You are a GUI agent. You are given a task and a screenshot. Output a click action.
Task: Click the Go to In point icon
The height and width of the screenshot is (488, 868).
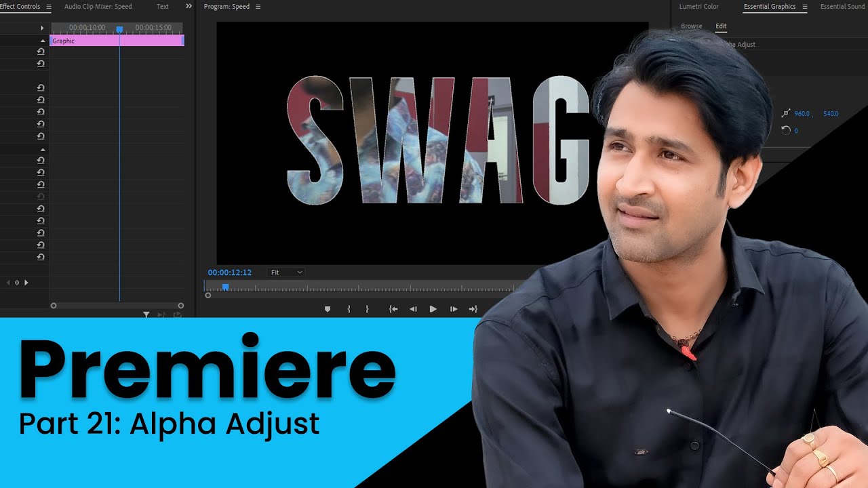(393, 309)
